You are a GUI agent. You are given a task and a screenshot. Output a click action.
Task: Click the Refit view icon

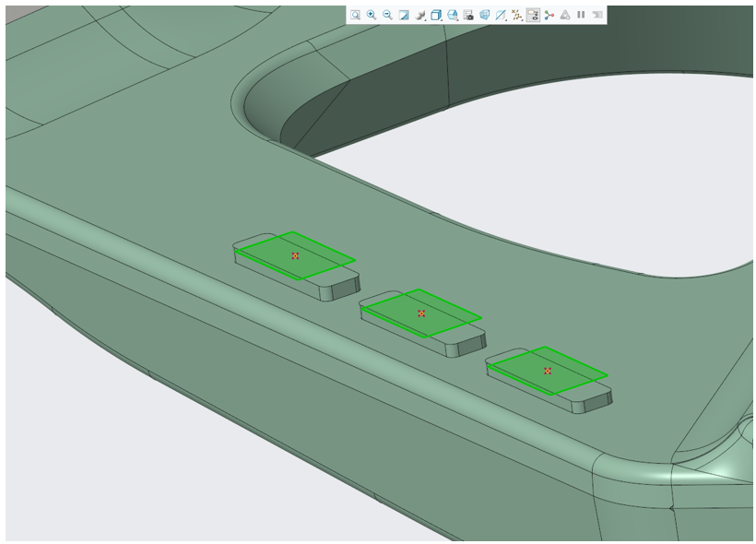point(355,15)
